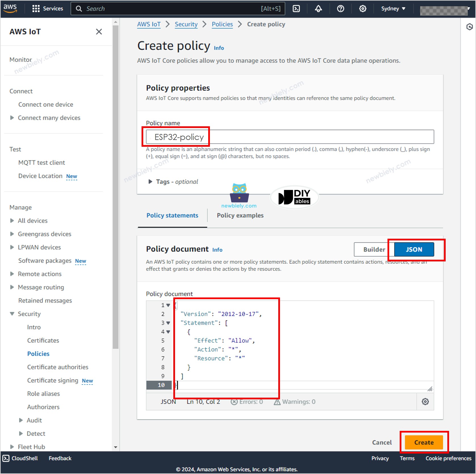Open account settings via the gear icon

tap(362, 9)
